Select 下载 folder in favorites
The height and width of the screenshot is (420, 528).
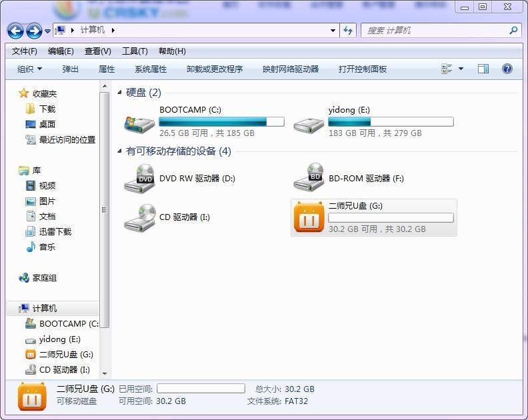tap(41, 109)
